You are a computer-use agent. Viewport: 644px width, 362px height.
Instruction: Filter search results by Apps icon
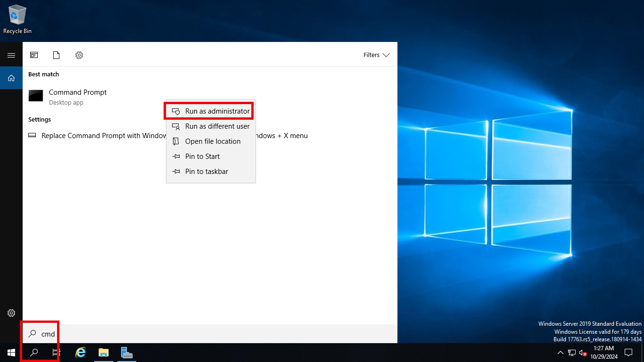34,55
